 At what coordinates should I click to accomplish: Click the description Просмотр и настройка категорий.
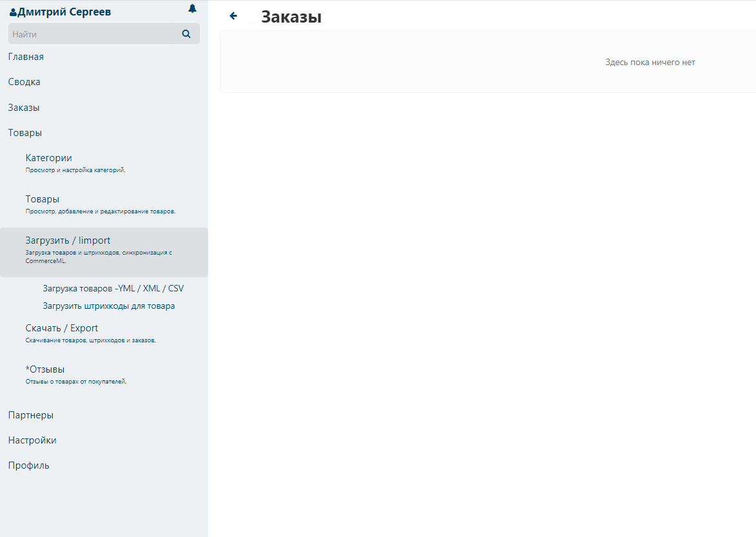[75, 170]
